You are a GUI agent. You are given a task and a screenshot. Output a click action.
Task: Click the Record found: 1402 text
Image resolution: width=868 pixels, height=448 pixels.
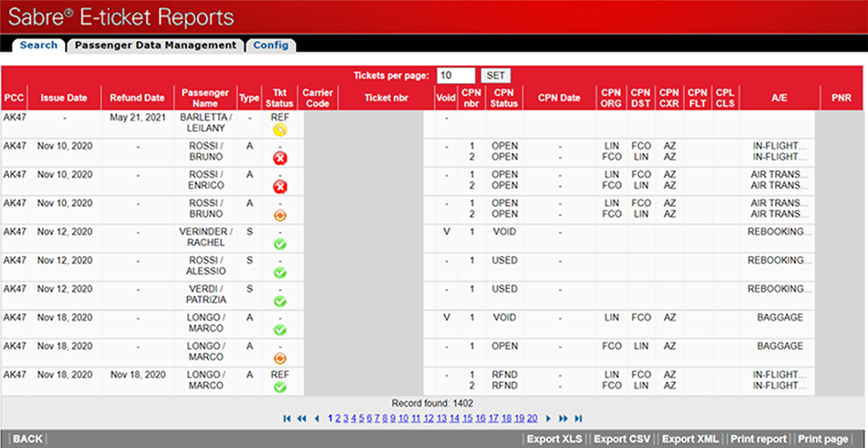(x=433, y=403)
